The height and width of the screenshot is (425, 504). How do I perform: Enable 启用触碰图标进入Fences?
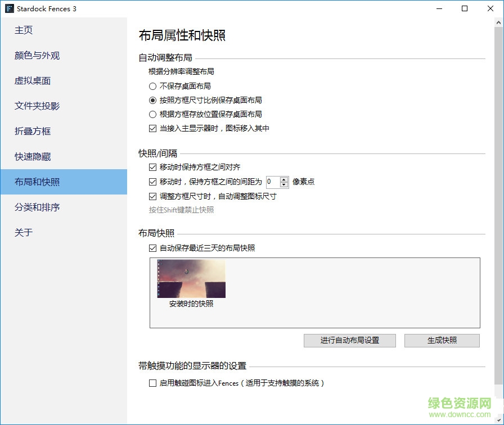152,383
